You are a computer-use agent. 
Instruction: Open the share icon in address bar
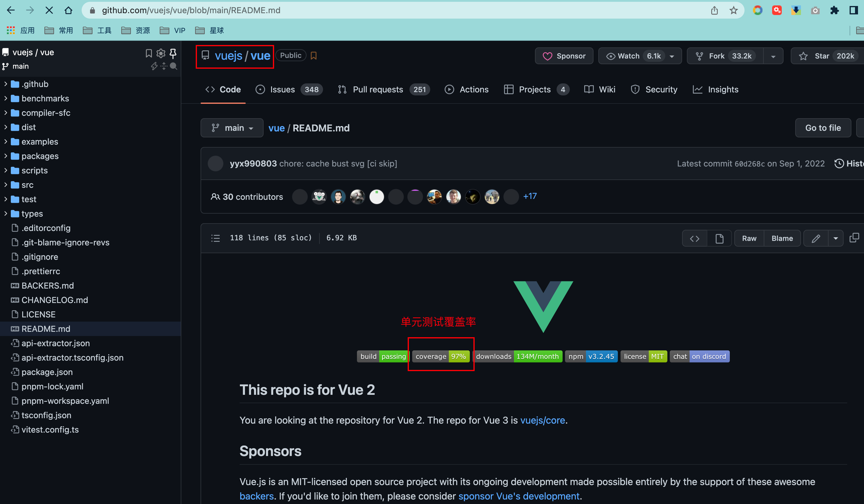(x=714, y=10)
